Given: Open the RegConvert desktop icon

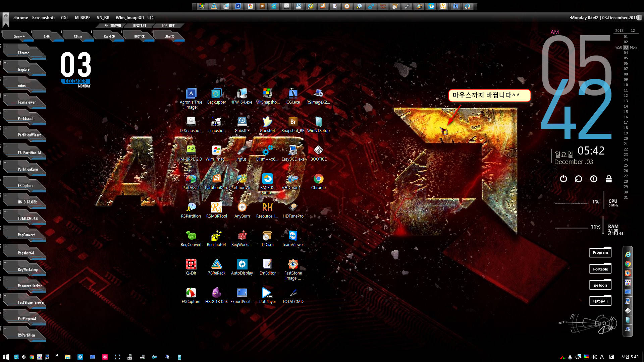Looking at the screenshot, I should [x=191, y=239].
